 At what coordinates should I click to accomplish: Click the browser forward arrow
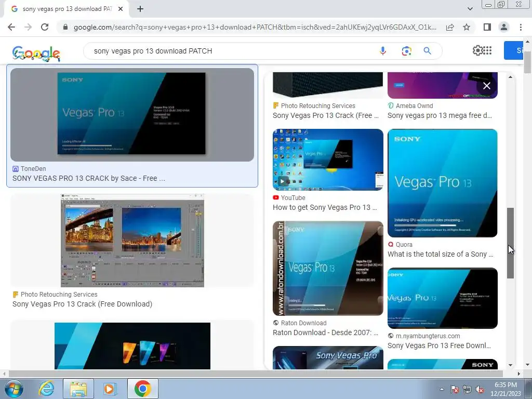pos(28,27)
